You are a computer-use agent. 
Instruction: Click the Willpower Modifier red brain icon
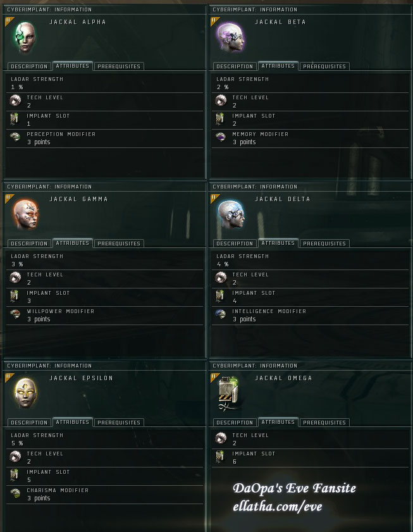click(x=15, y=314)
